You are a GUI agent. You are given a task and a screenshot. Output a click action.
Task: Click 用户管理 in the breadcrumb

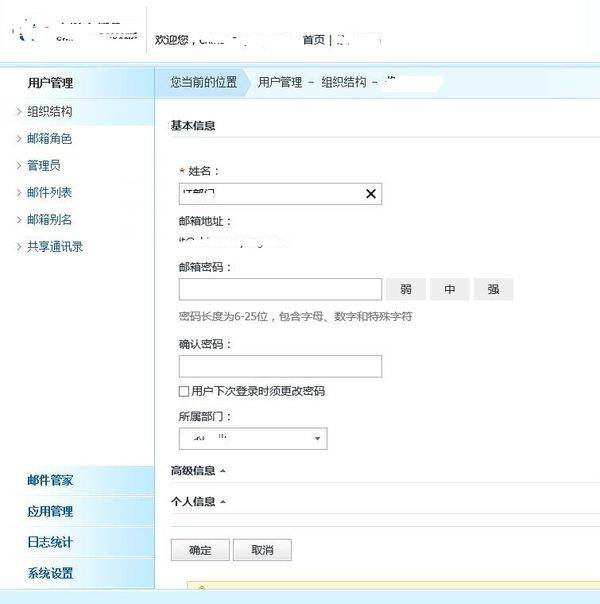point(280,82)
